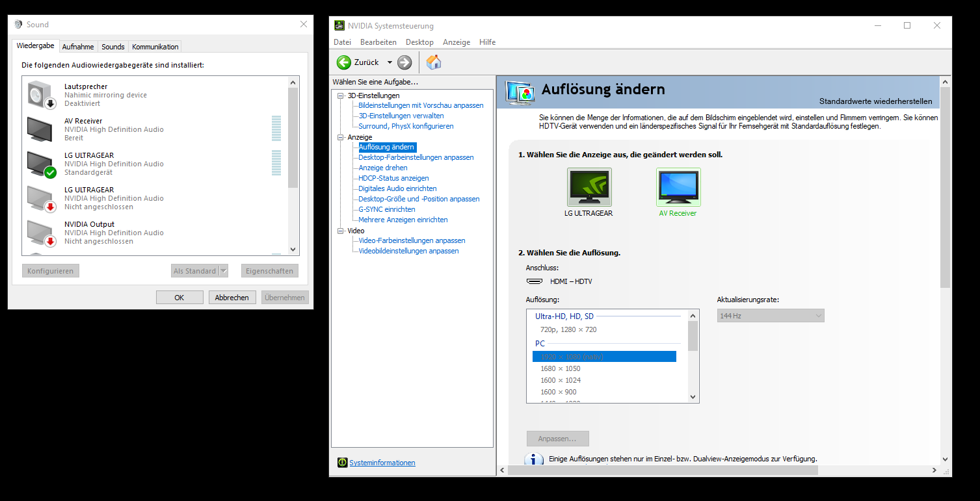The image size is (980, 501).
Task: Click the Eigenschaften button
Action: click(x=269, y=271)
